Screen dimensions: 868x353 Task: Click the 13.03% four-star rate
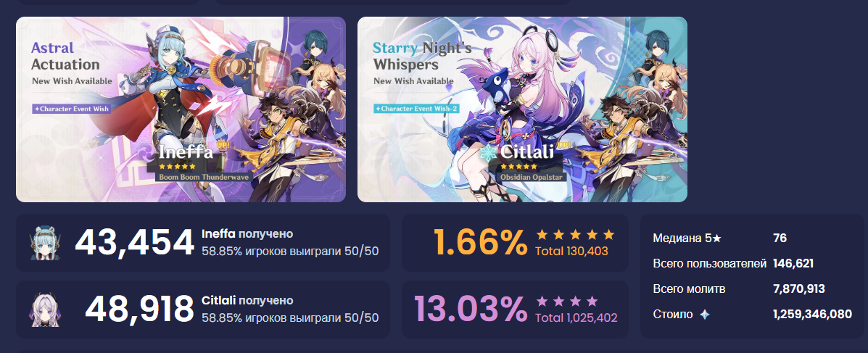point(471,309)
